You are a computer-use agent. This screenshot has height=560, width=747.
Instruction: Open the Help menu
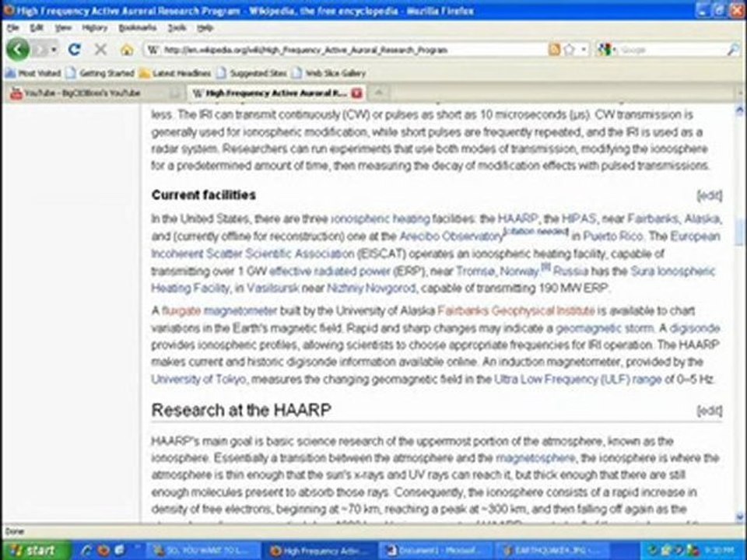coord(205,28)
